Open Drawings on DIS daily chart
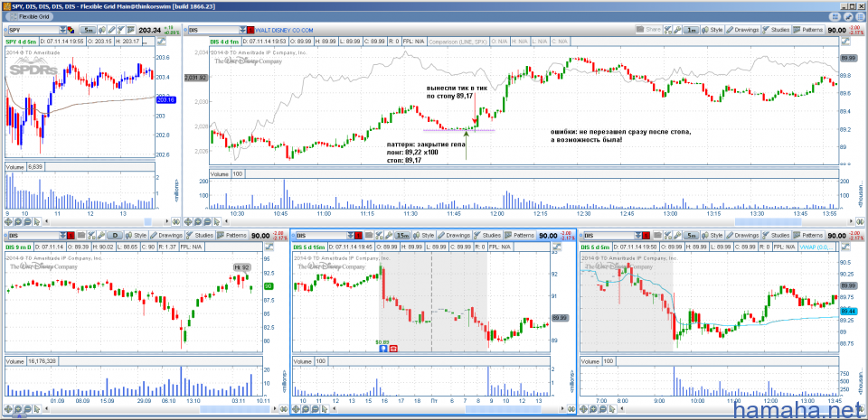Image resolution: width=868 pixels, height=420 pixels. pos(166,235)
